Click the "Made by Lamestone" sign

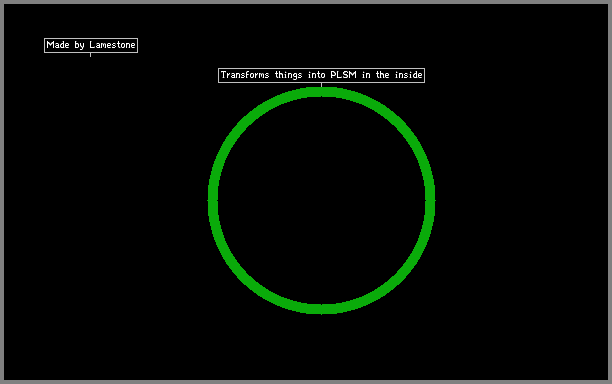point(91,45)
